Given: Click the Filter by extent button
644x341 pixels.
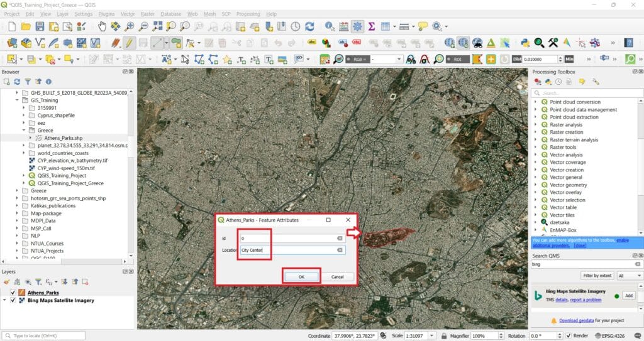Looking at the screenshot, I should pos(597,276).
